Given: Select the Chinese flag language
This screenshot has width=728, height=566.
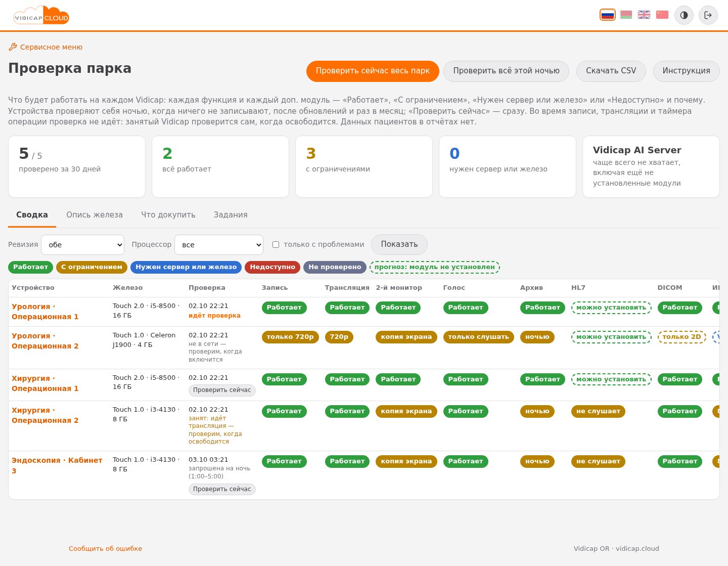Looking at the screenshot, I should pyautogui.click(x=662, y=15).
